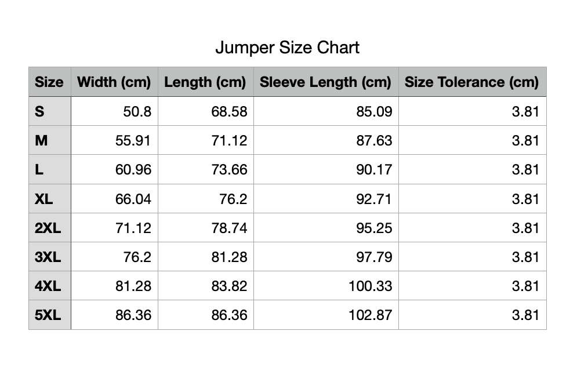Click the XL size row label
The height and width of the screenshot is (371, 588).
pyautogui.click(x=43, y=199)
